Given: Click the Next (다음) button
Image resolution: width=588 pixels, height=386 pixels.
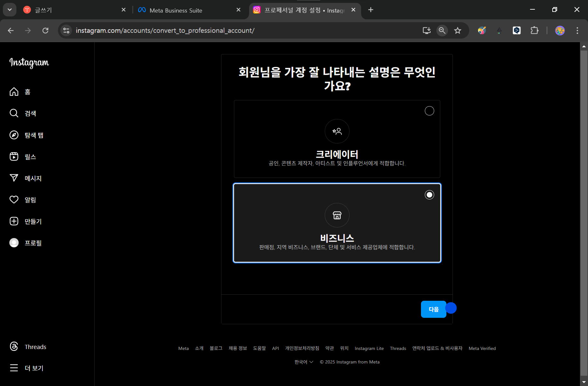Looking at the screenshot, I should pos(434,309).
